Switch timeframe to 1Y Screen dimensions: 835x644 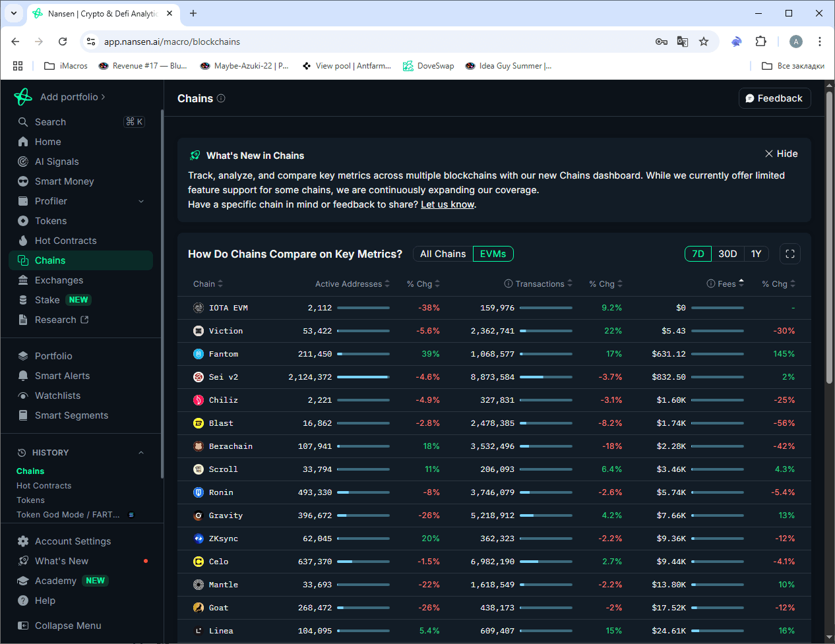click(756, 254)
